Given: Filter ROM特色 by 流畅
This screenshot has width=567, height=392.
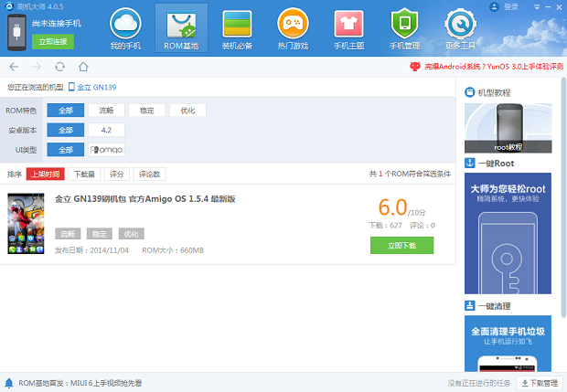Looking at the screenshot, I should [106, 111].
